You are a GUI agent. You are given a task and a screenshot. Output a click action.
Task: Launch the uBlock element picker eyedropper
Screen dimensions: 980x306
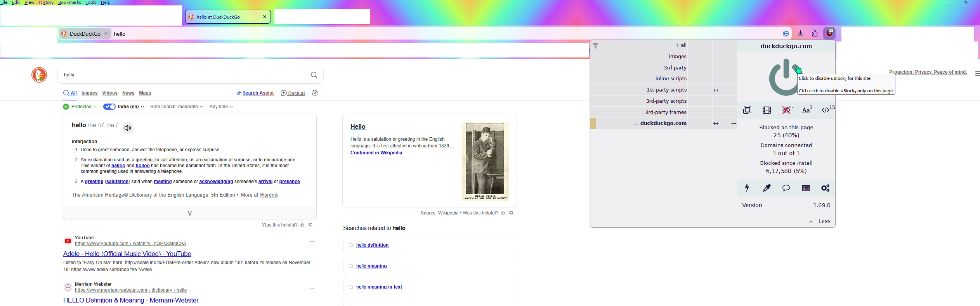767,188
